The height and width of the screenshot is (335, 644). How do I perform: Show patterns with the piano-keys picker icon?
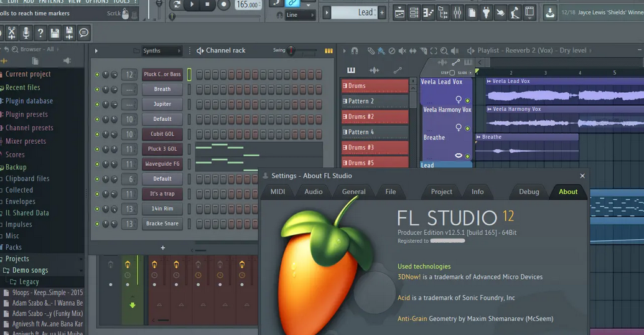(351, 70)
